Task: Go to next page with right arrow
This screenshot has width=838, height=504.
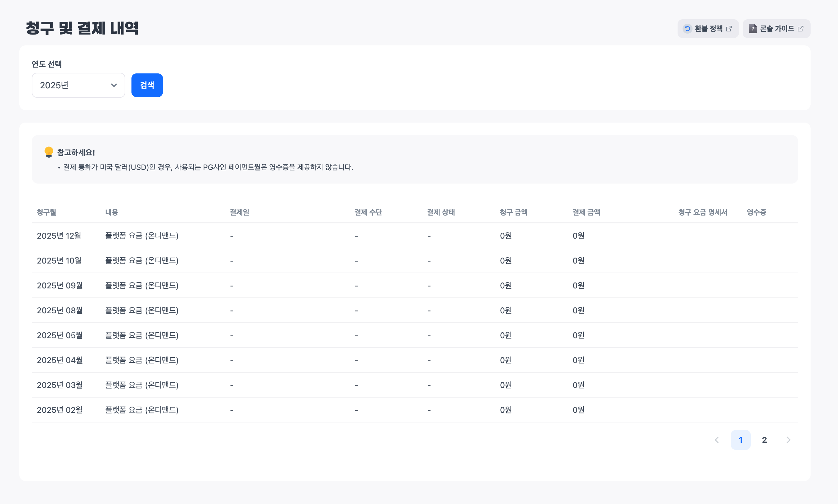Action: [788, 440]
